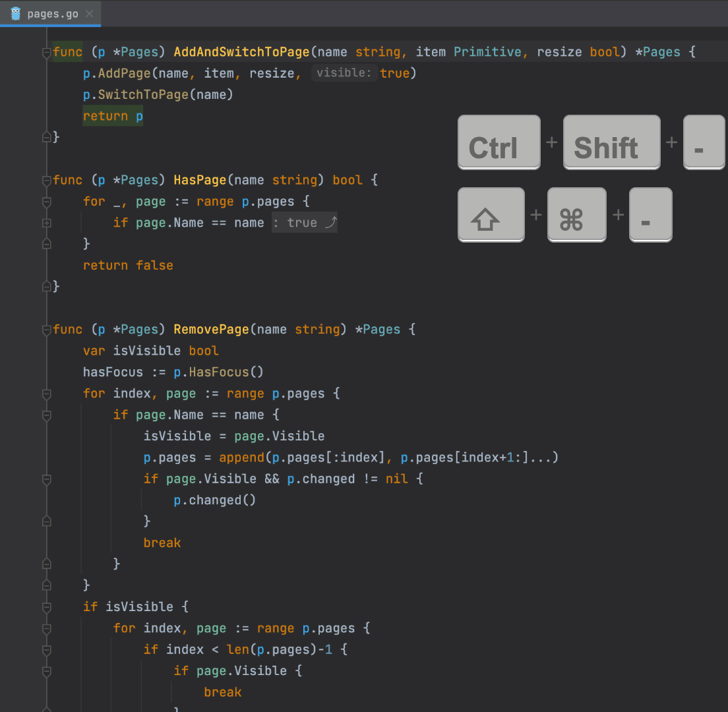The image size is (728, 712).
Task: Fold the 'if isVisible' block
Action: pyautogui.click(x=46, y=607)
